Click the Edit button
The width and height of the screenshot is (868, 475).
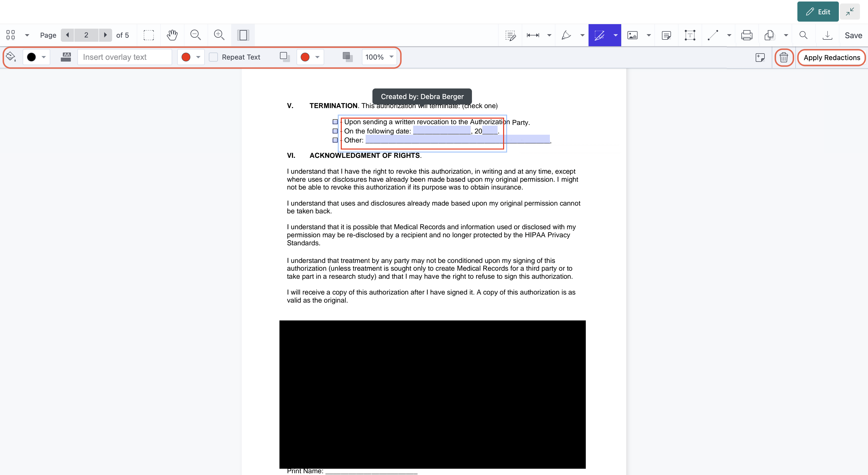817,12
